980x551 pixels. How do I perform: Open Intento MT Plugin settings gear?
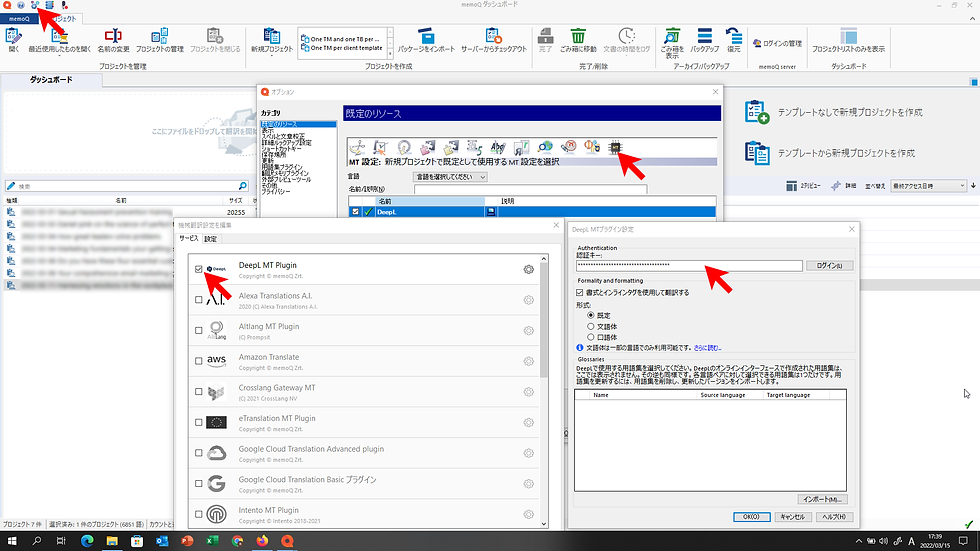[529, 514]
